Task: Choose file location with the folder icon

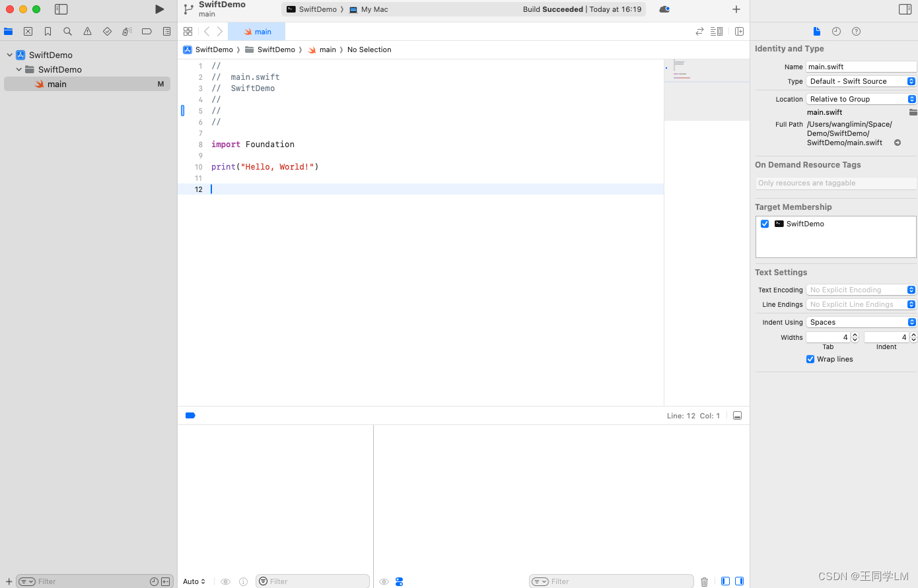Action: (913, 112)
